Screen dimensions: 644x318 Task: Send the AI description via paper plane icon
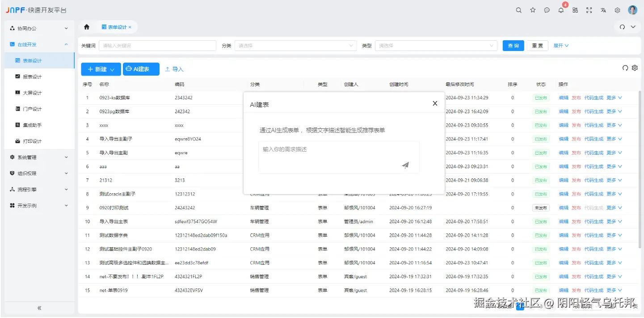405,165
